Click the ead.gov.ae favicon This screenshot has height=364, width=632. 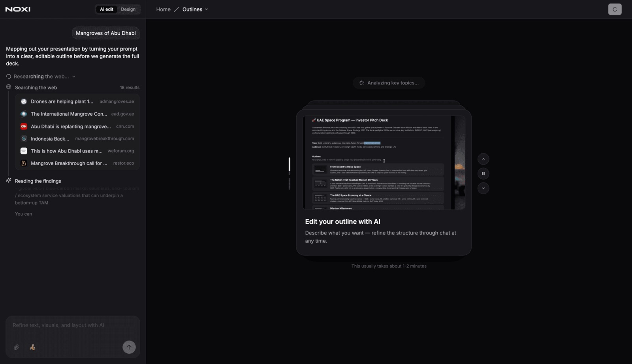24,114
